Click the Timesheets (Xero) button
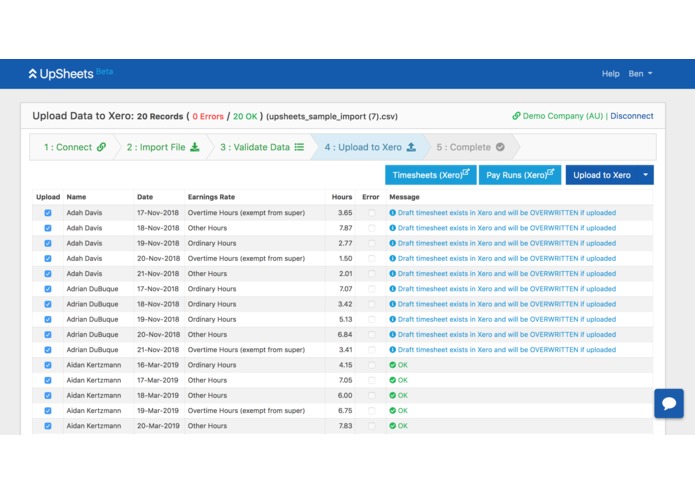695x494 pixels. coord(431,175)
